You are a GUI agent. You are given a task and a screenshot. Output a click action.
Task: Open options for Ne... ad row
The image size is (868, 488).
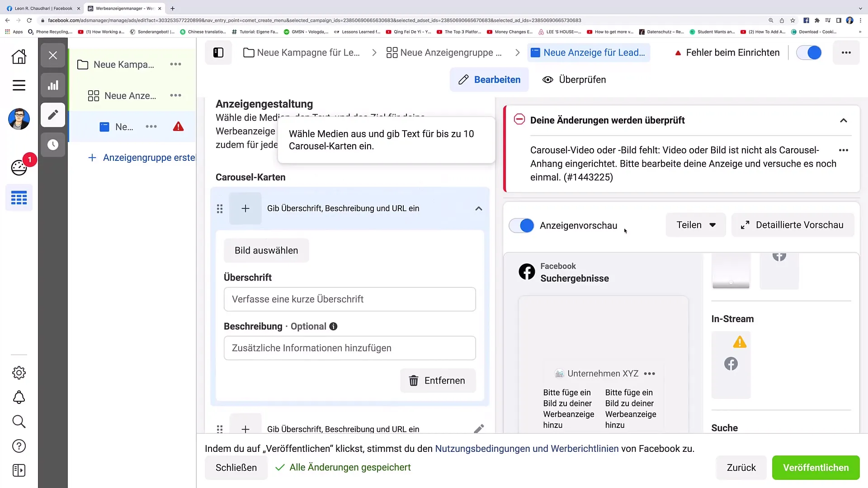click(151, 127)
